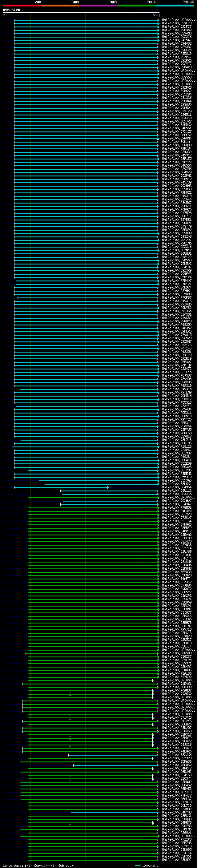
Task: Select the UniRef100_C2TUA1 hit label
Action: click(177, 555)
